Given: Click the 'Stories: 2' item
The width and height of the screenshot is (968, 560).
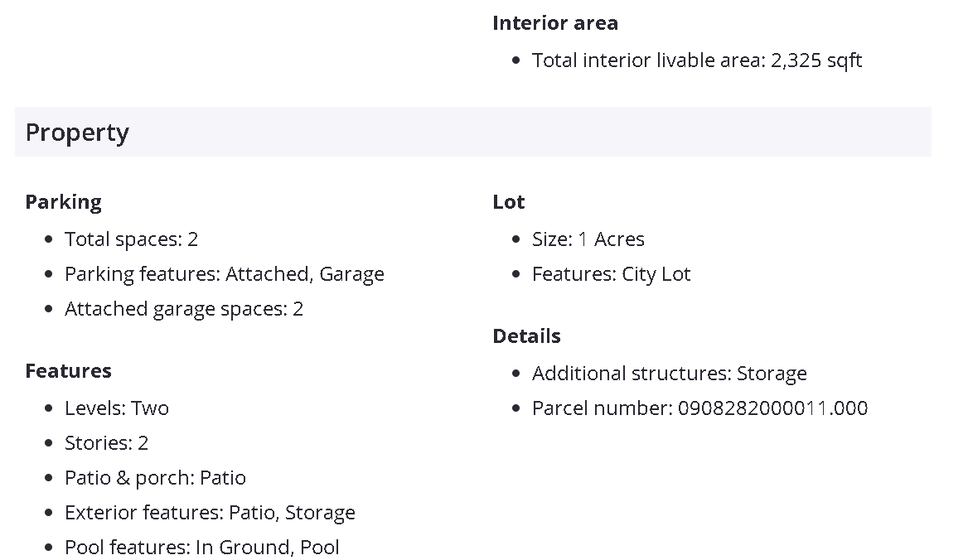Looking at the screenshot, I should pos(106,443).
